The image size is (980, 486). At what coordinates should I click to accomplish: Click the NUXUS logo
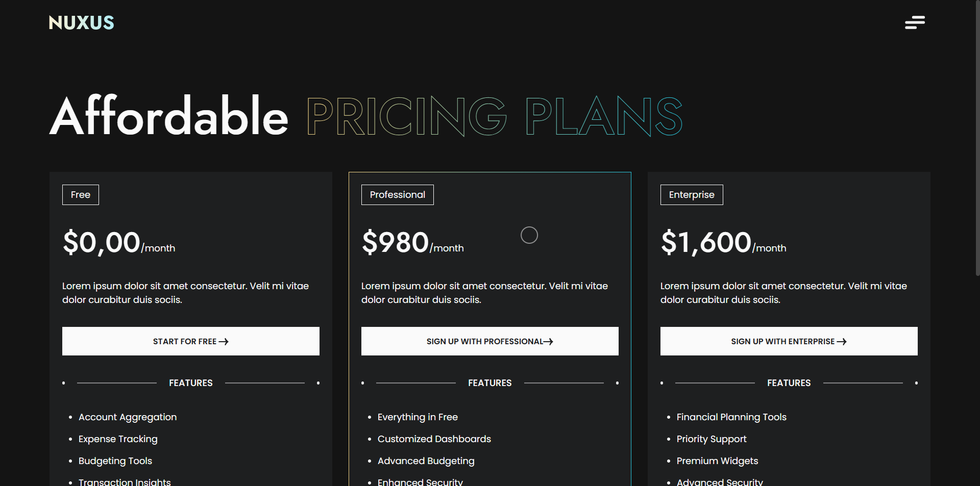point(82,22)
